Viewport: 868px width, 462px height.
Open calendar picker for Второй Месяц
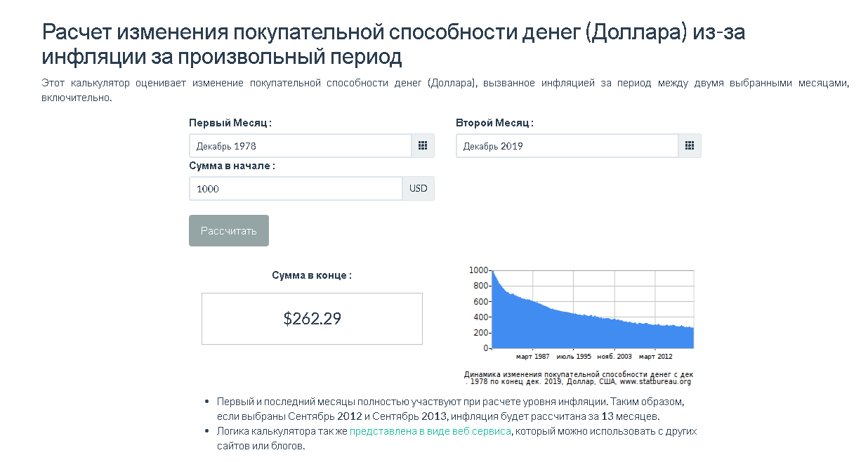(690, 146)
